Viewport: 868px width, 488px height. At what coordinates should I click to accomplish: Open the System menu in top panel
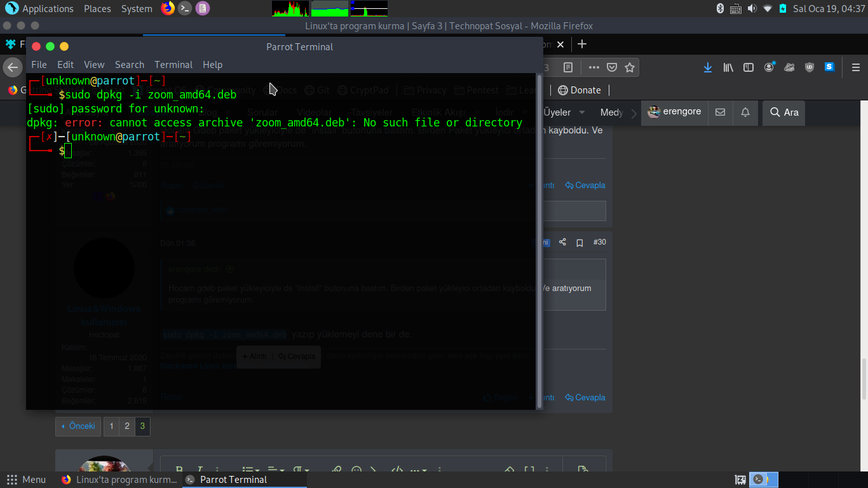[137, 9]
